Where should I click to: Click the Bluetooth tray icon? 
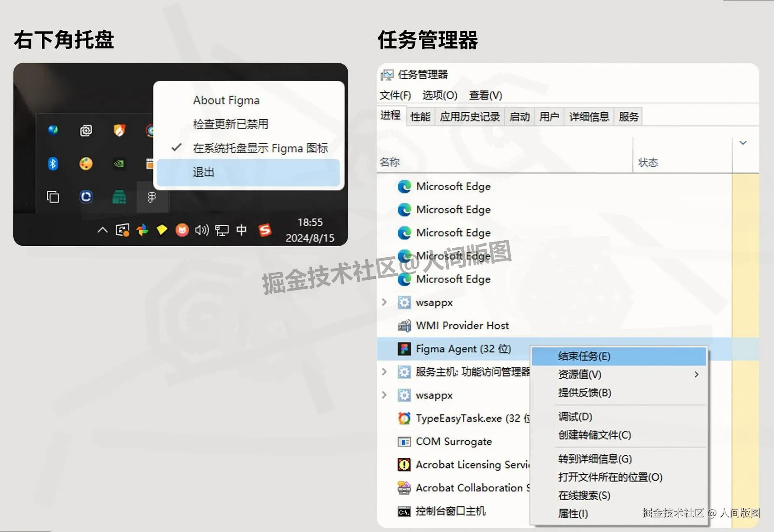53,164
